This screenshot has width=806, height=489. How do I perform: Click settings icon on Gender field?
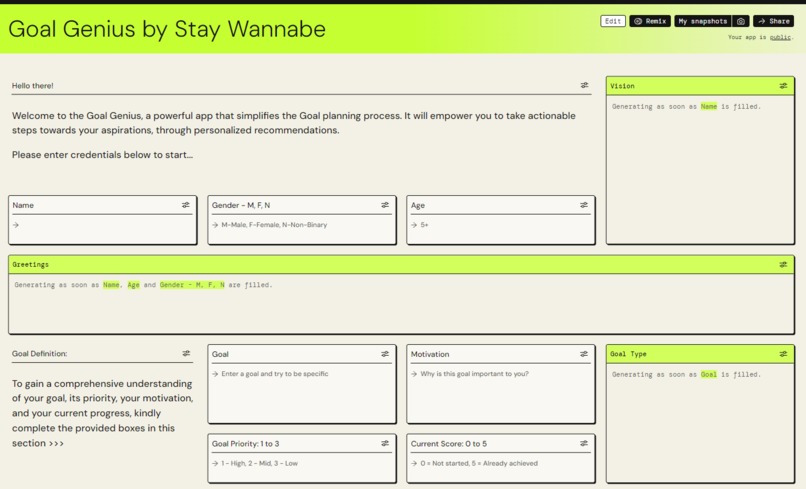(x=385, y=205)
